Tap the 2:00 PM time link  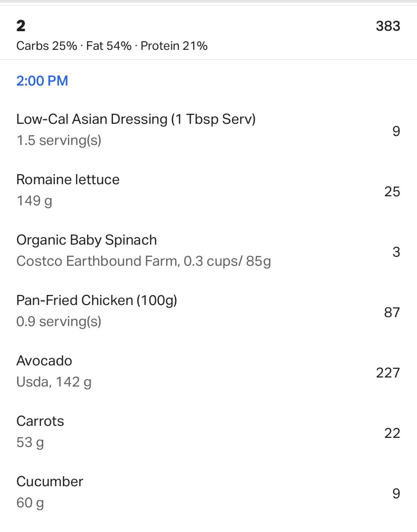[42, 81]
